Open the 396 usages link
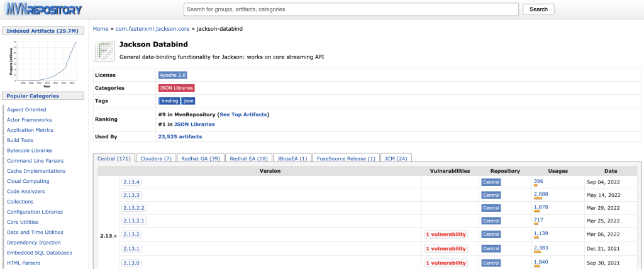 pos(538,181)
